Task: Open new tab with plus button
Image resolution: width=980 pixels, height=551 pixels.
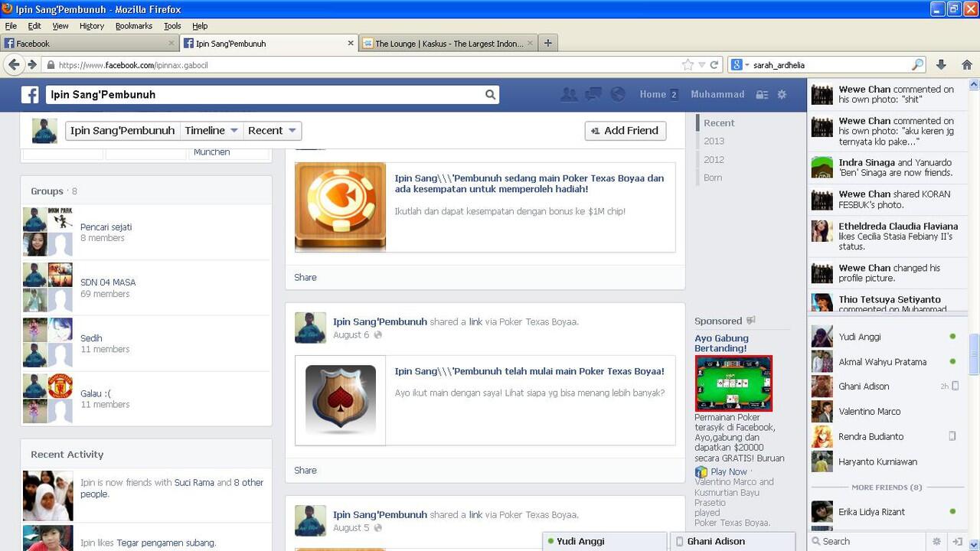Action: tap(547, 44)
